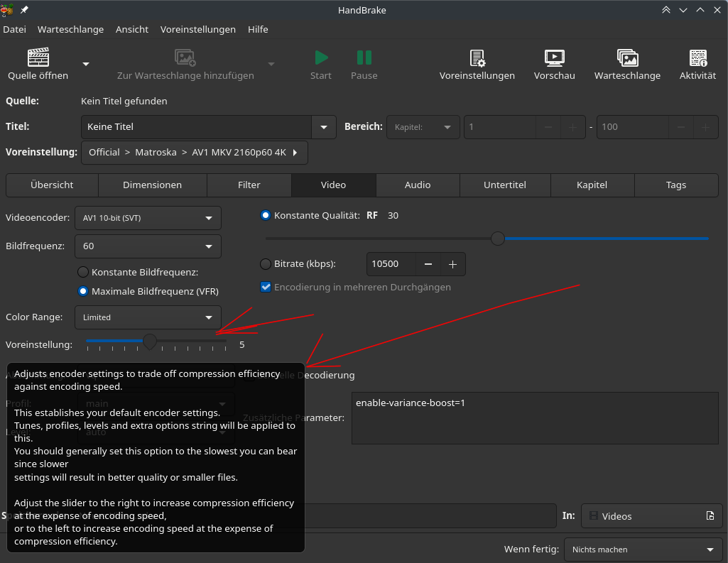Click the double-chevron keep-above title bar button
Screen dimensions: 728x563
coord(665,10)
